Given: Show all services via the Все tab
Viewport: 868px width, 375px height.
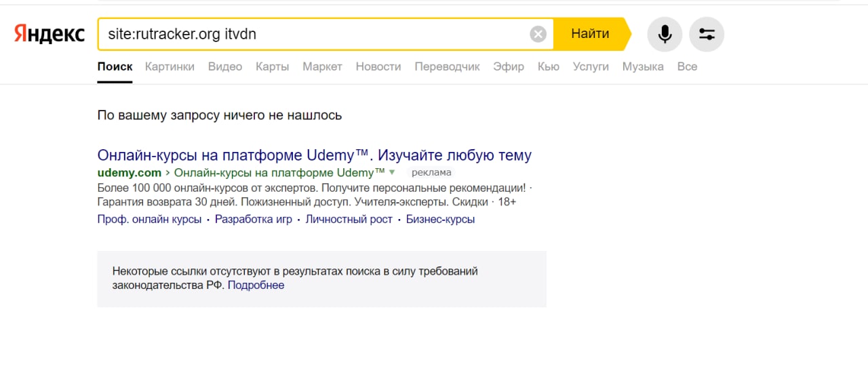Looking at the screenshot, I should [x=687, y=66].
